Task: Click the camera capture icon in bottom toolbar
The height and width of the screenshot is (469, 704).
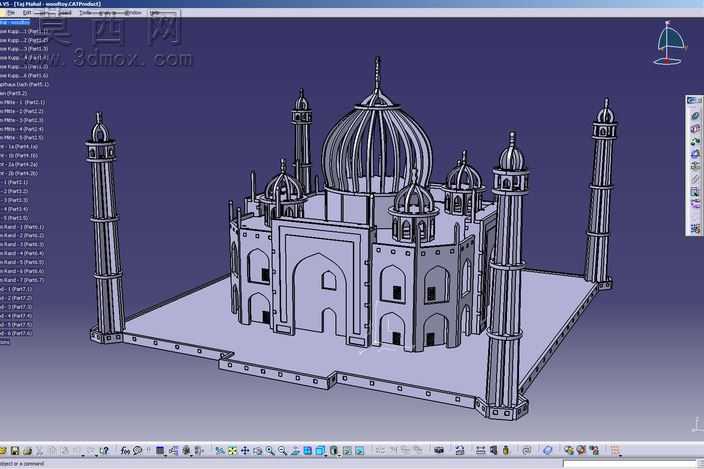Action: (439, 451)
